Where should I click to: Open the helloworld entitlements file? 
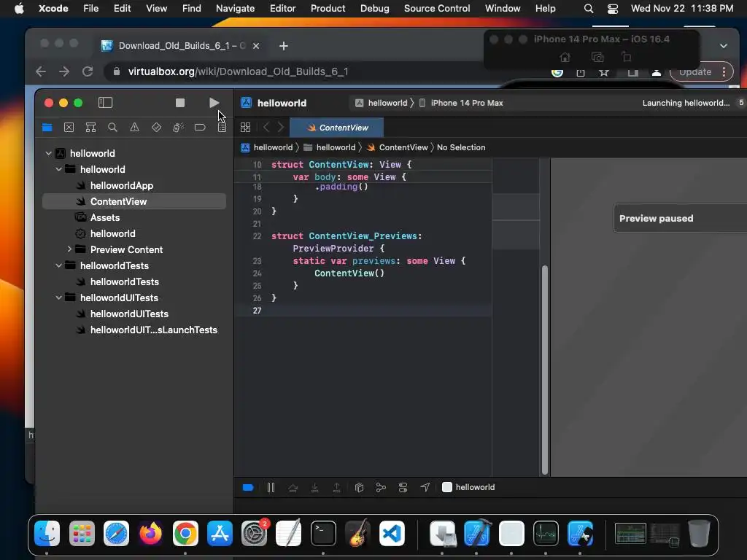pyautogui.click(x=112, y=234)
